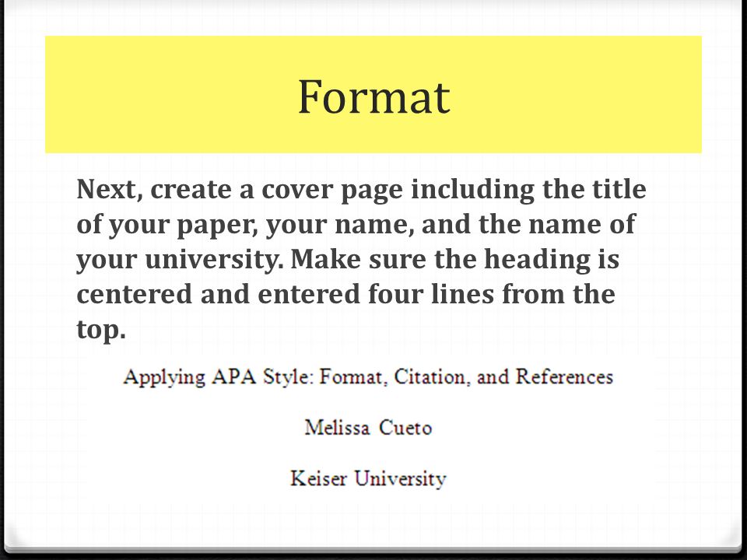Click the 'Next, create a cover page' paragraph

click(361, 259)
